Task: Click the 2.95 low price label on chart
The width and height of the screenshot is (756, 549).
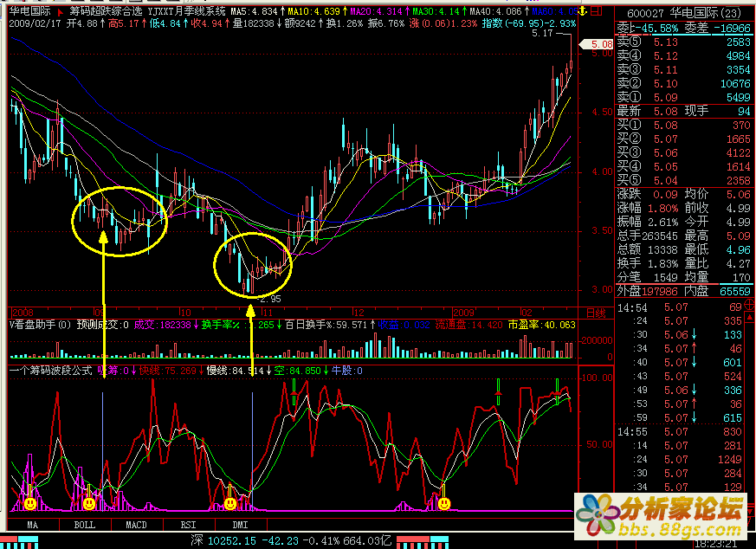Action: pyautogui.click(x=270, y=300)
